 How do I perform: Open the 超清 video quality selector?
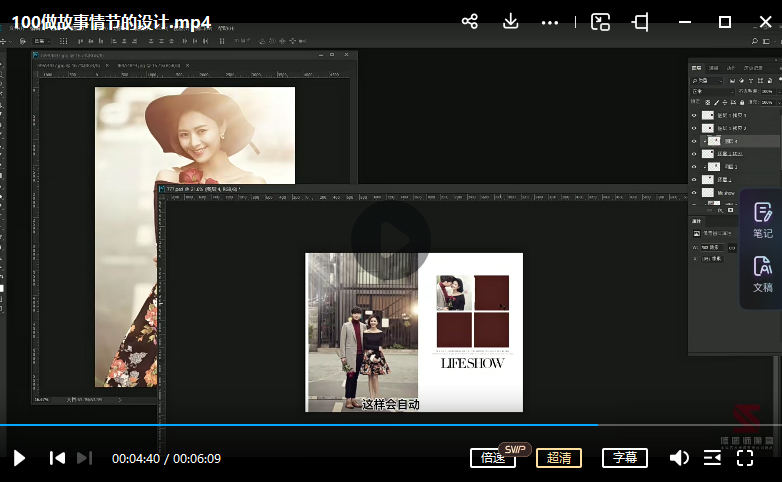tap(559, 458)
